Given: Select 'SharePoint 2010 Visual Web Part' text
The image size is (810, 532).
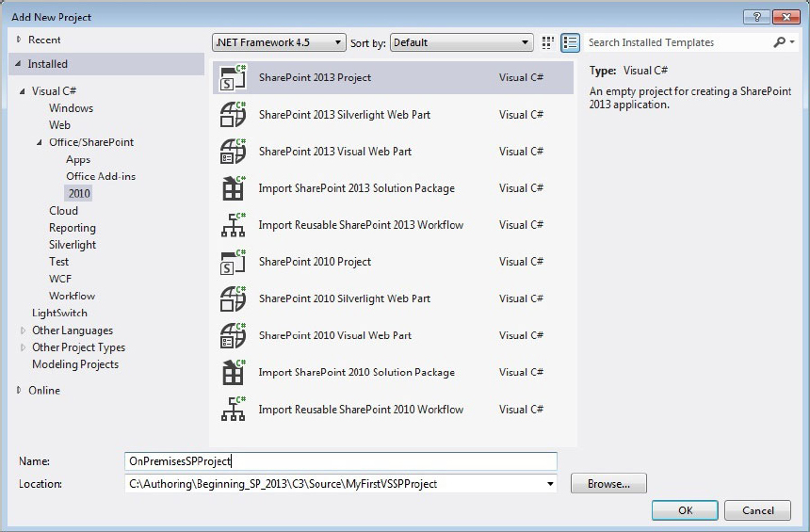Looking at the screenshot, I should (334, 336).
